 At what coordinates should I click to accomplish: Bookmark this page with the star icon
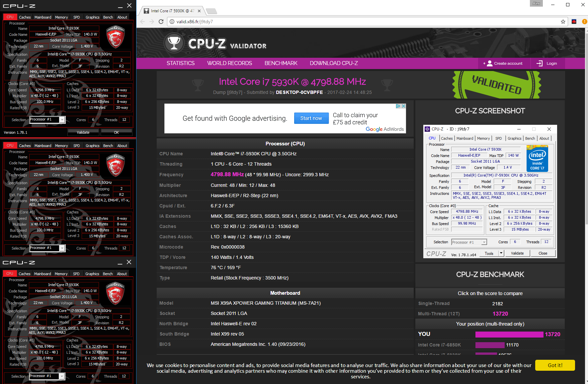tap(563, 22)
